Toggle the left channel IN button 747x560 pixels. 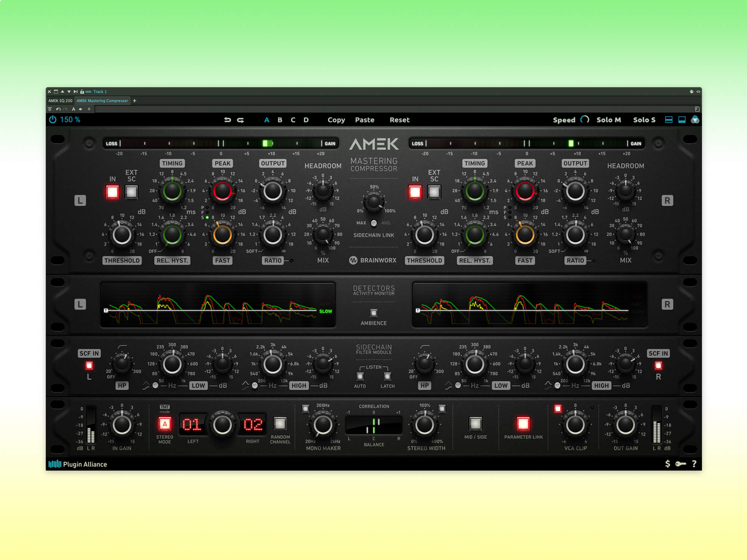(x=112, y=192)
